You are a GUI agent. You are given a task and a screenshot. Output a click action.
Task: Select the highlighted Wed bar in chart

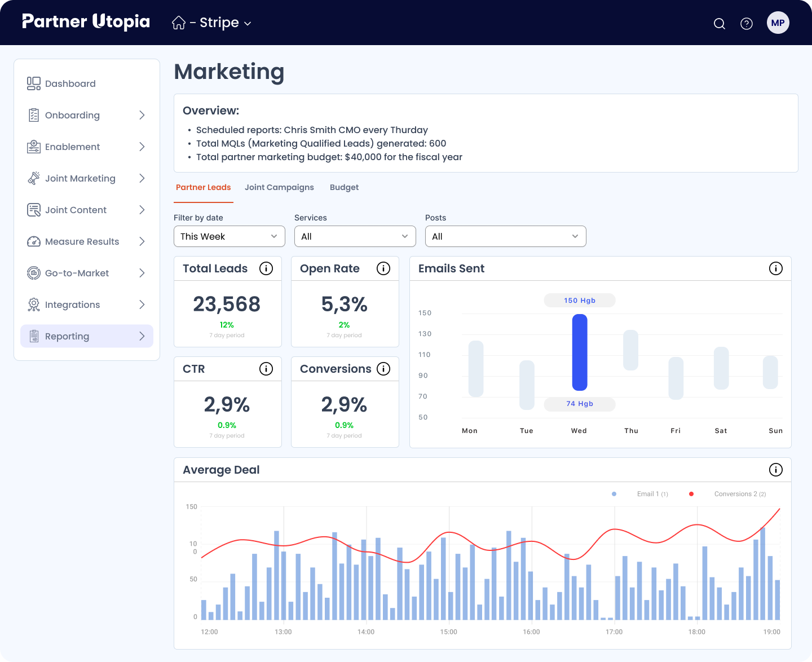click(580, 352)
